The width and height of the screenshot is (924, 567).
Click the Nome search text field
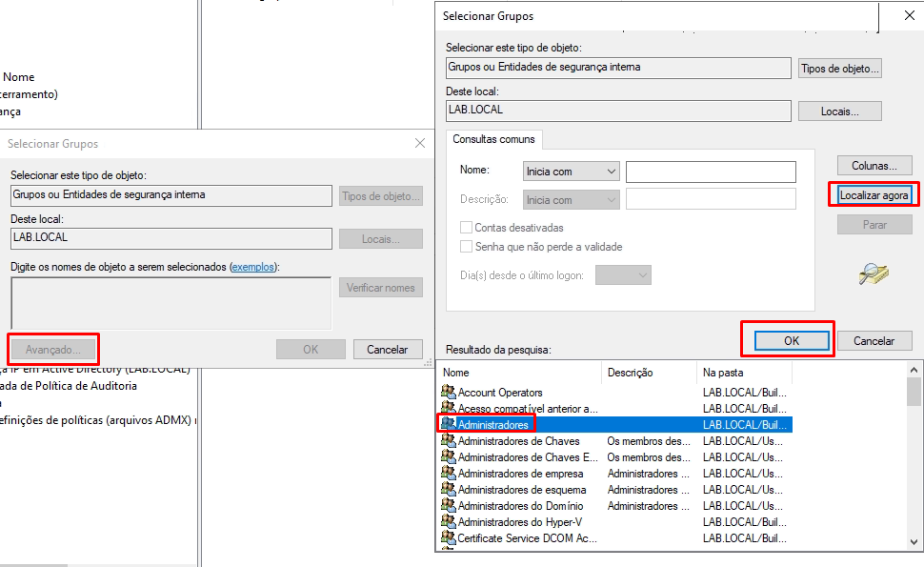click(711, 172)
